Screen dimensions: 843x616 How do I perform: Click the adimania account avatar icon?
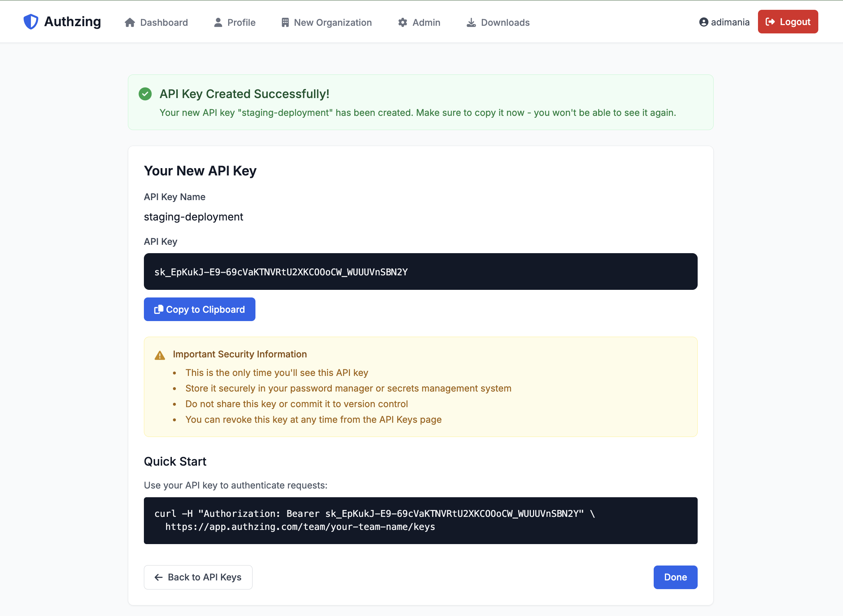(704, 22)
